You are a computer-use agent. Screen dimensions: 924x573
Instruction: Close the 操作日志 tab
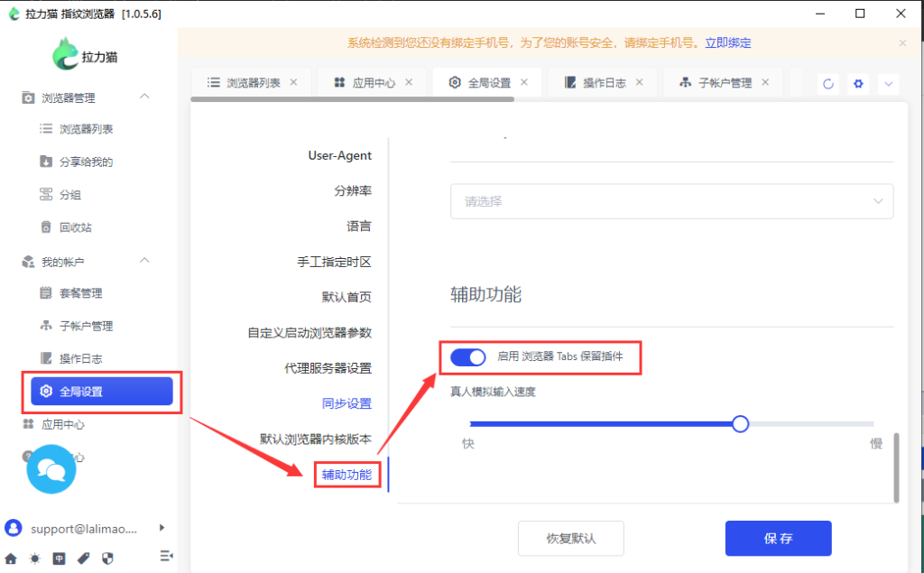click(x=640, y=82)
